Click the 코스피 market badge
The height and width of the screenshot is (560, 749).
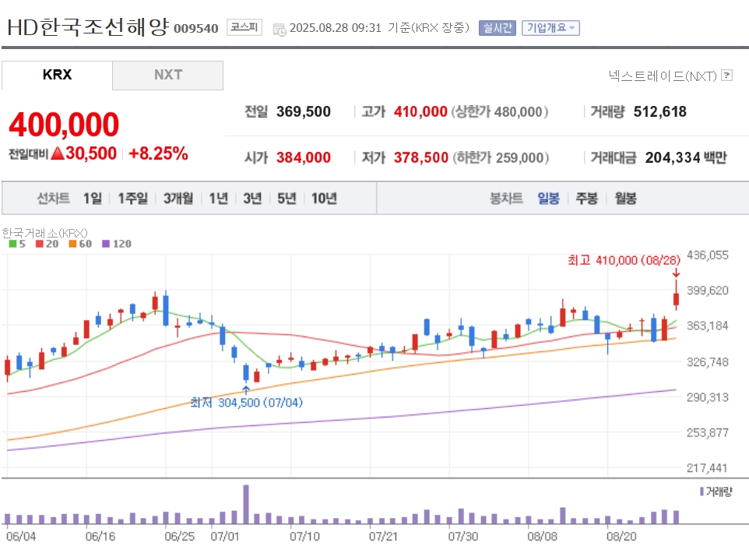244,27
